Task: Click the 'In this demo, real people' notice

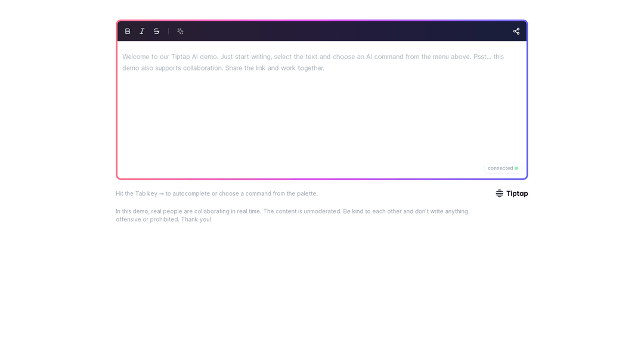Action: point(292,216)
